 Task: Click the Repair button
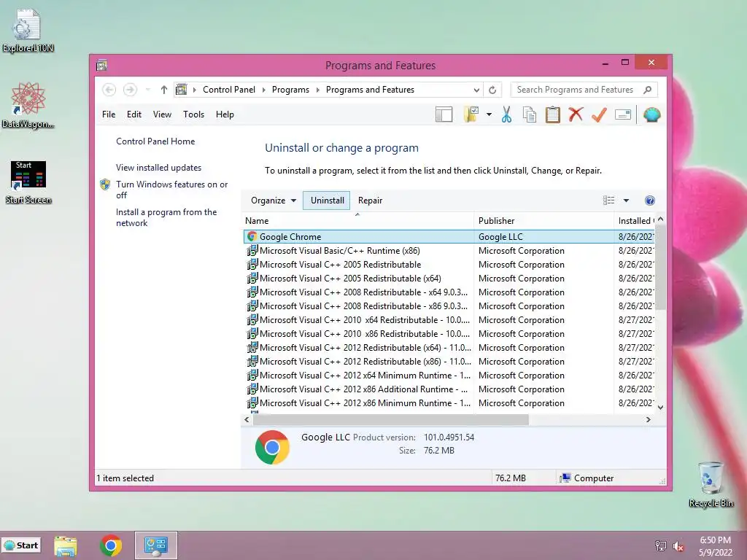tap(370, 201)
